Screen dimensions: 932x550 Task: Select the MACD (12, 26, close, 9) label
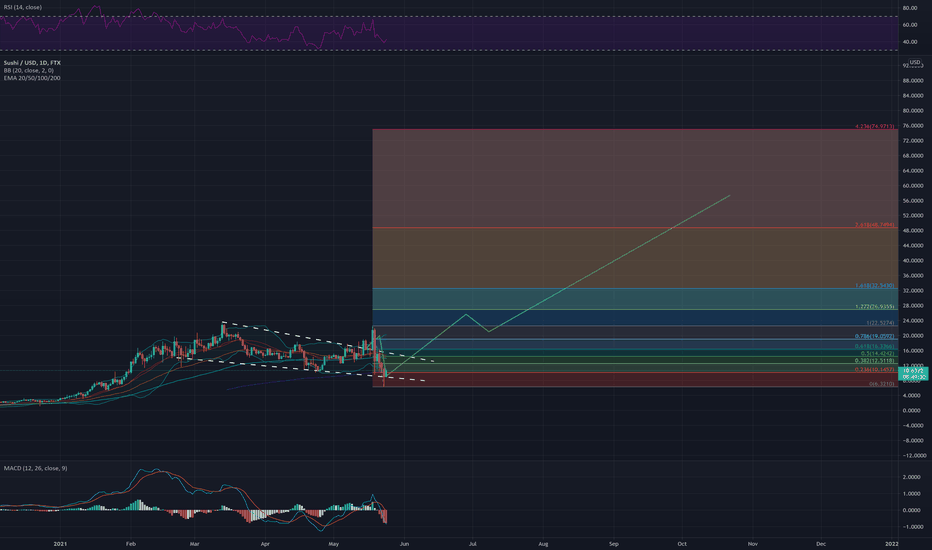[x=36, y=468]
